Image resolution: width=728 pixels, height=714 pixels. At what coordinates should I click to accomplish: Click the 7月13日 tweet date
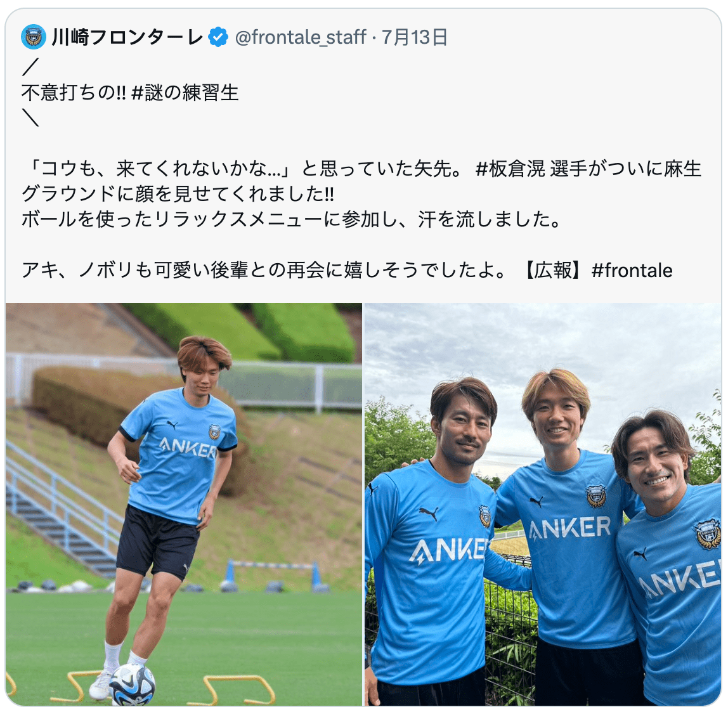pos(415,37)
